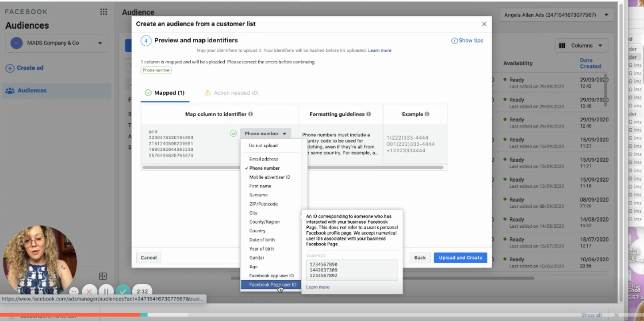644x321 pixels.
Task: Click the info icon beside Example header
Action: point(427,114)
